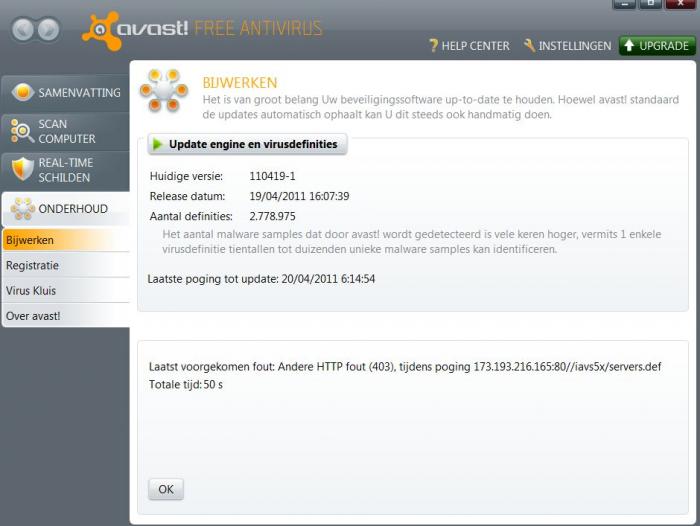Close the avast! window

[680, 4]
